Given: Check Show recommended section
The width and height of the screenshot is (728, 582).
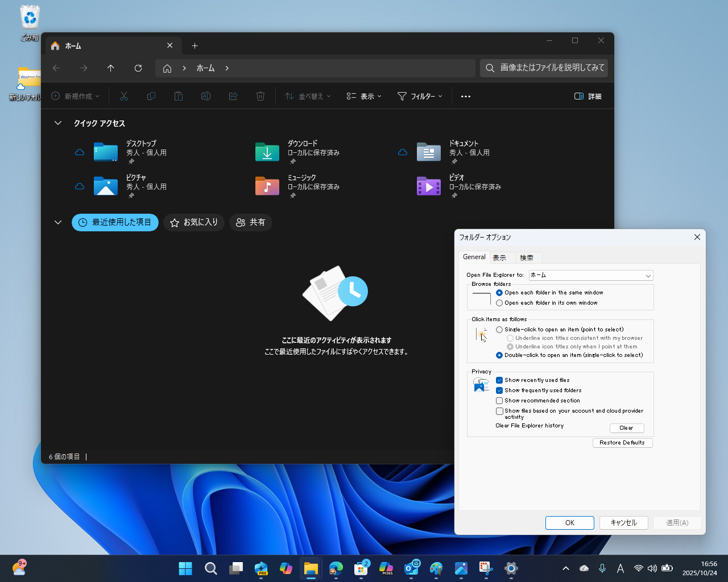Looking at the screenshot, I should 499,401.
